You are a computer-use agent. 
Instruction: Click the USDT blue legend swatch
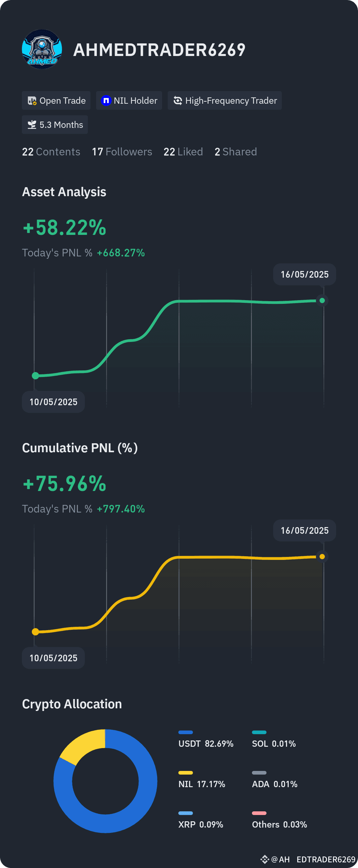pyautogui.click(x=185, y=732)
